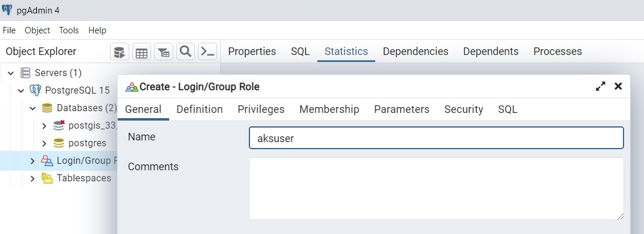Collapse the Servers (1) tree node
This screenshot has width=644, height=234.
(x=11, y=73)
